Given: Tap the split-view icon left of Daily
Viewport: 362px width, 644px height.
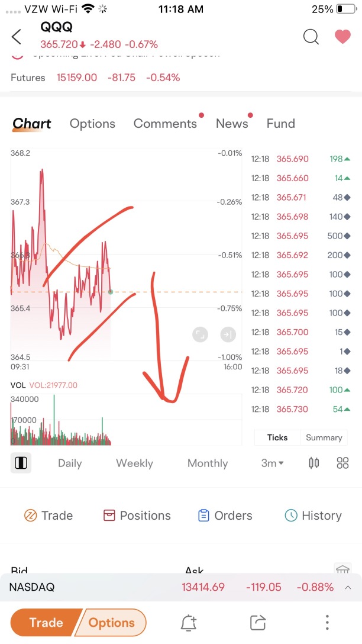Looking at the screenshot, I should [x=21, y=463].
